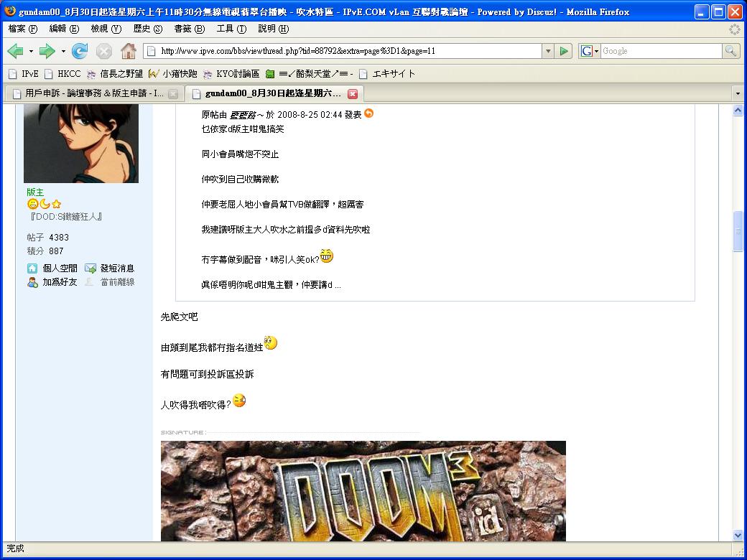Reload the page with the refresh icon

coord(80,51)
